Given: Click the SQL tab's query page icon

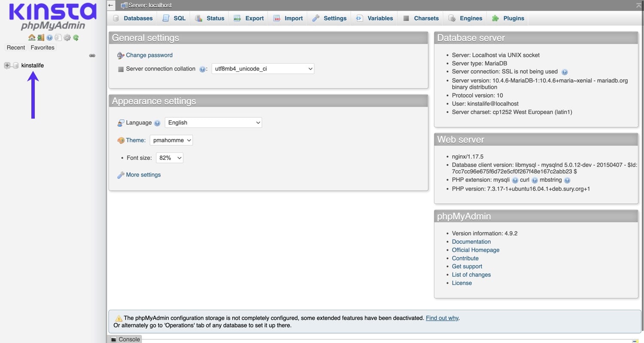Looking at the screenshot, I should pos(165,18).
